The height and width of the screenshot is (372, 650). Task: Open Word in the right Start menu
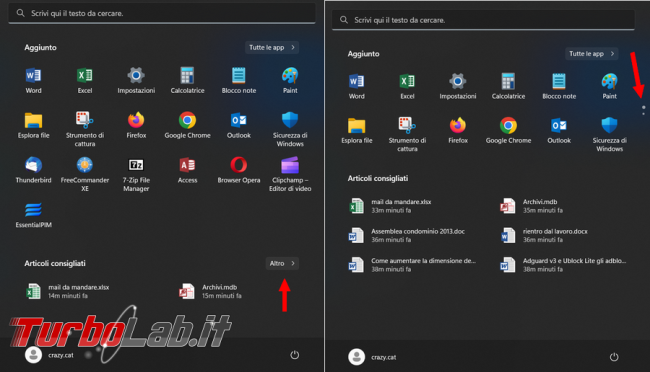[357, 86]
